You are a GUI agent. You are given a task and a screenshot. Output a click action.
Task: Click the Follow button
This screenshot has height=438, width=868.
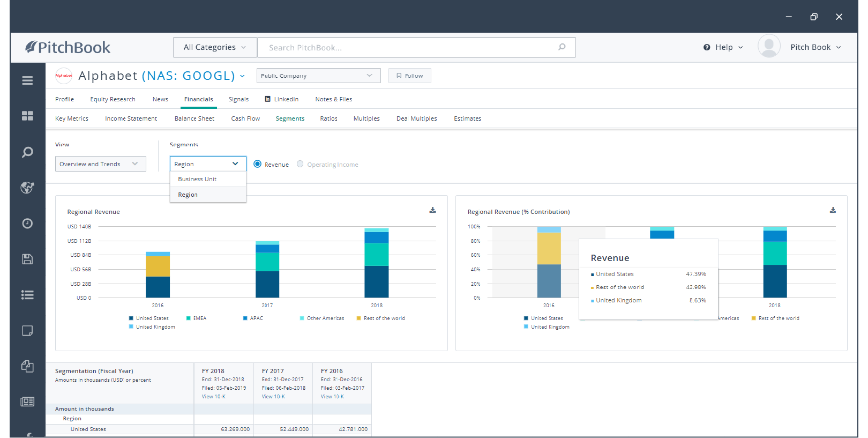(x=409, y=76)
